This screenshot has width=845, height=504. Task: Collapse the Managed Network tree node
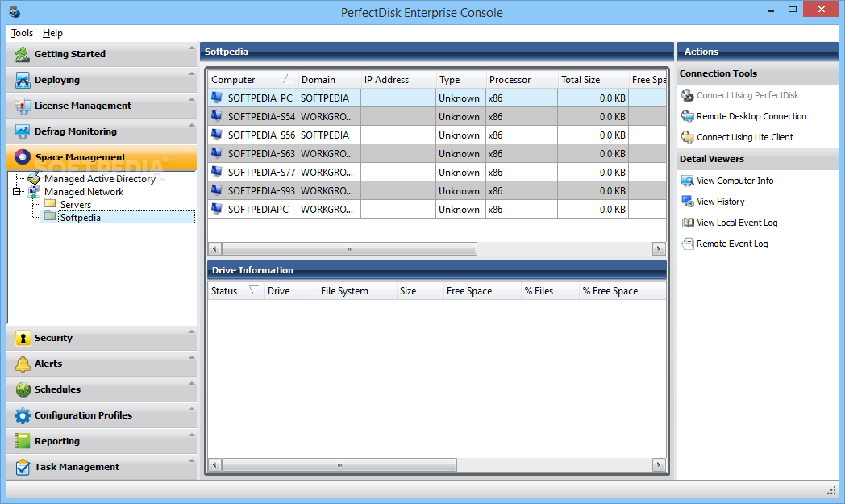[17, 191]
